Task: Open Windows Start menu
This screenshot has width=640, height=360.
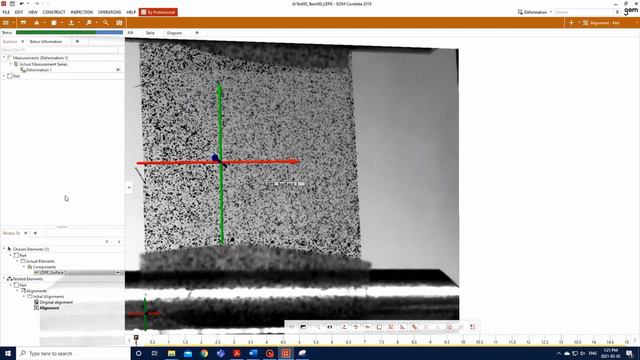Action: (x=8, y=353)
